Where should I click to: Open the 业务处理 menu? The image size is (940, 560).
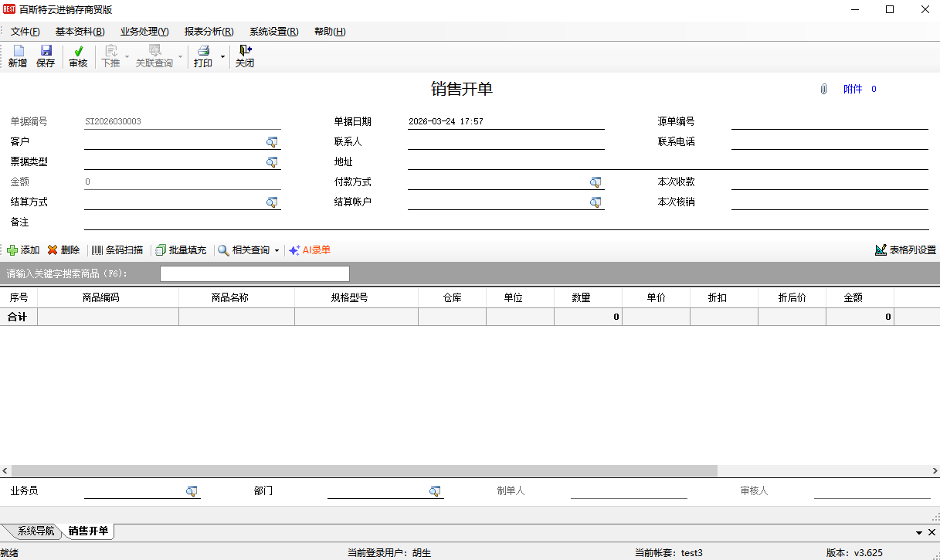tap(144, 32)
